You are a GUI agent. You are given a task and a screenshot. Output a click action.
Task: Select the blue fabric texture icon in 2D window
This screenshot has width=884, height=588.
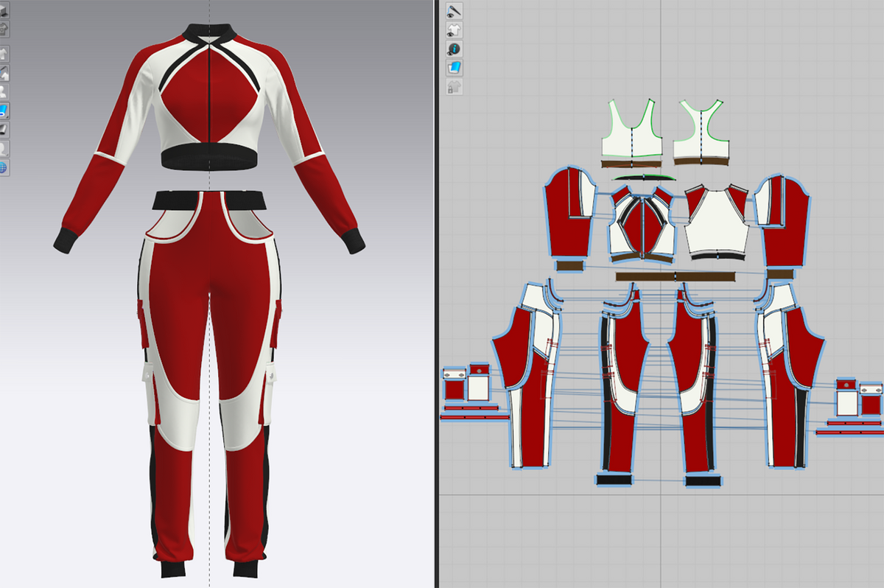coord(454,68)
